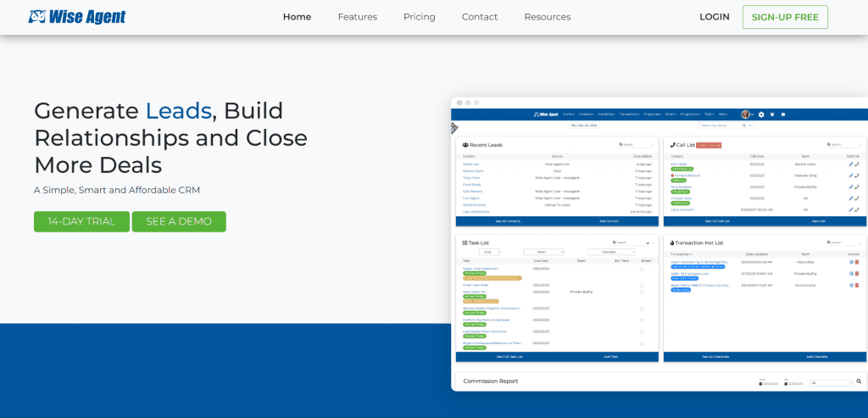
Task: Click globe icon for Phoebe Buffay transaction
Action: point(851,274)
